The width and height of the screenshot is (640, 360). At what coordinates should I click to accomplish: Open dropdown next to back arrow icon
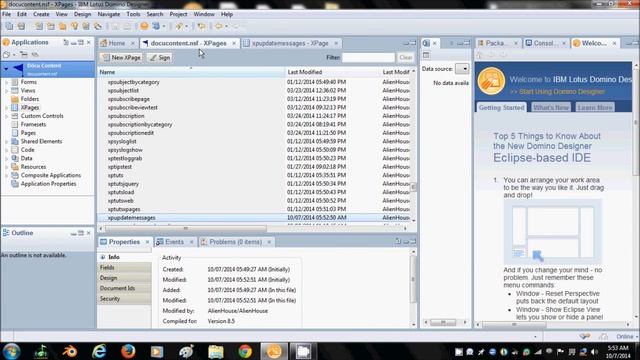(x=226, y=27)
